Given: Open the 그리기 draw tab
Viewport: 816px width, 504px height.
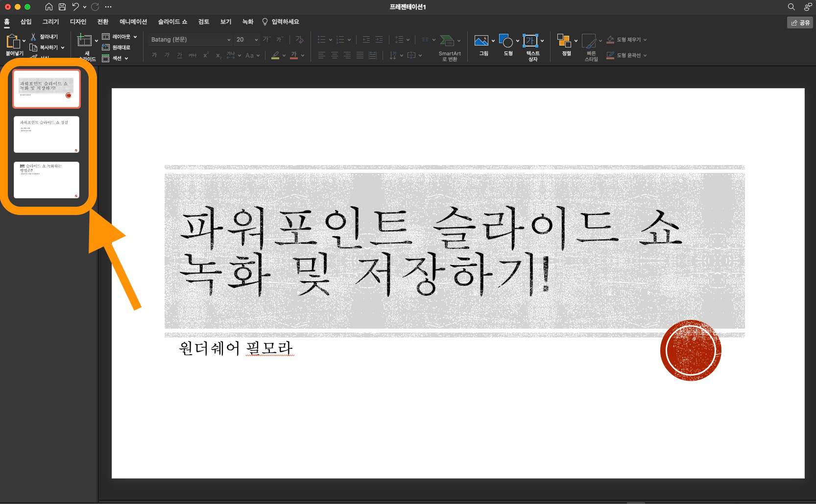Looking at the screenshot, I should click(50, 22).
